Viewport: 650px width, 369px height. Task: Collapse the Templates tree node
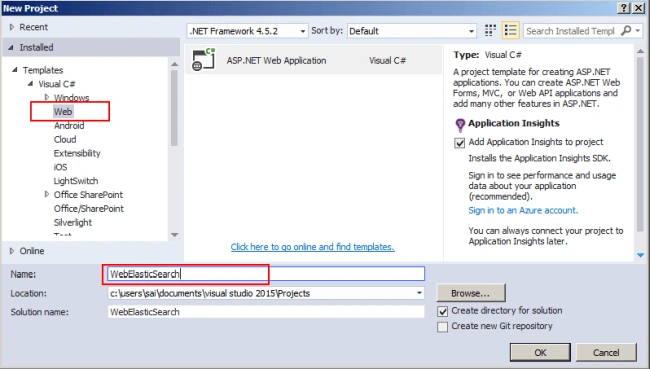15,70
